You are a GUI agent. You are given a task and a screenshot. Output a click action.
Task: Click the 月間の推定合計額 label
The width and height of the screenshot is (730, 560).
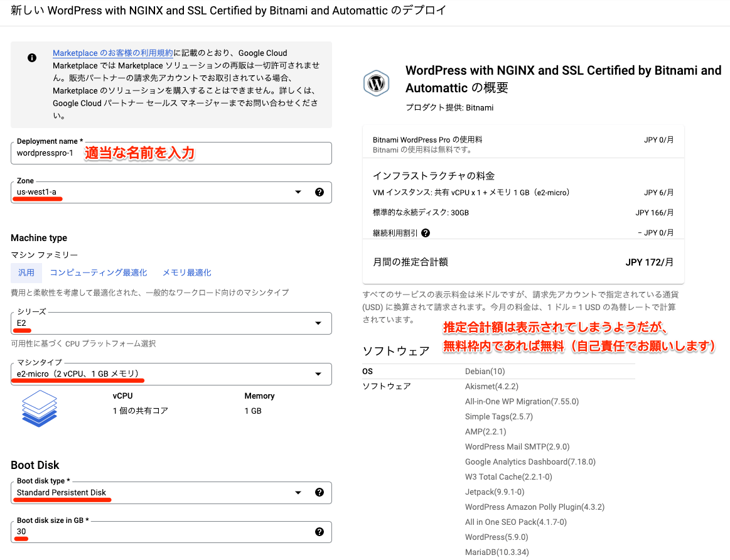[x=410, y=262]
